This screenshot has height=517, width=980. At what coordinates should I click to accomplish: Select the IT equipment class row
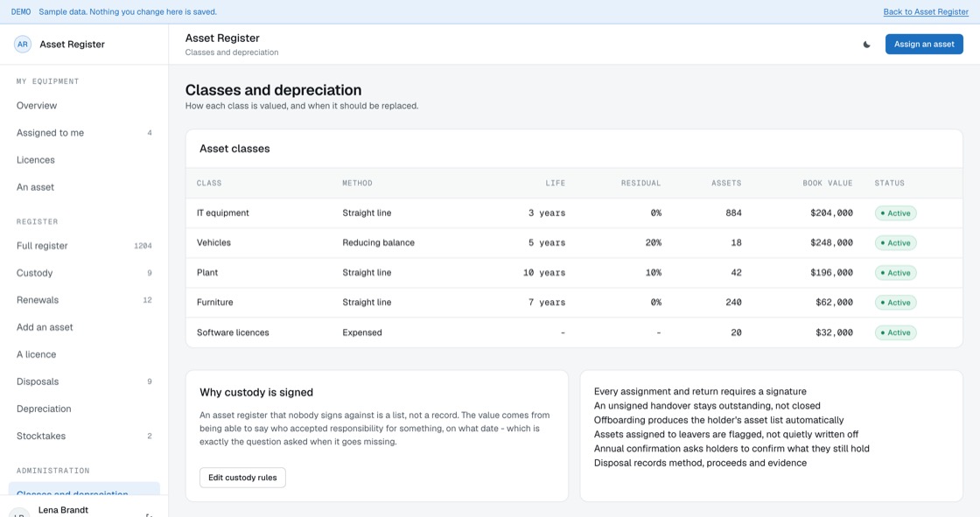pos(574,213)
